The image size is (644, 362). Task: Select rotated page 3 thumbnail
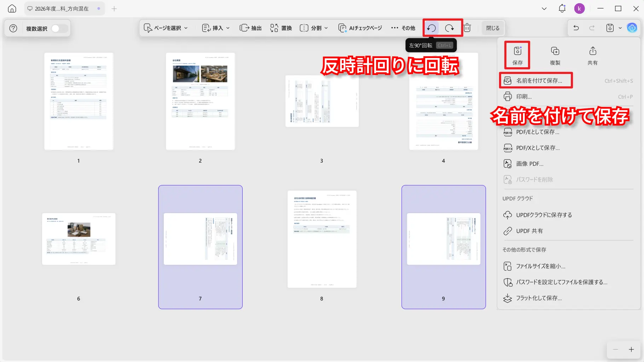[322, 101]
